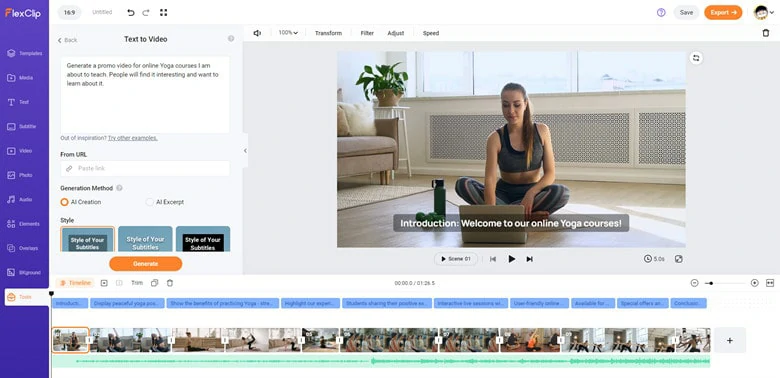Viewport: 780px width, 378px height.
Task: Click the orange Generate button
Action: 146,264
